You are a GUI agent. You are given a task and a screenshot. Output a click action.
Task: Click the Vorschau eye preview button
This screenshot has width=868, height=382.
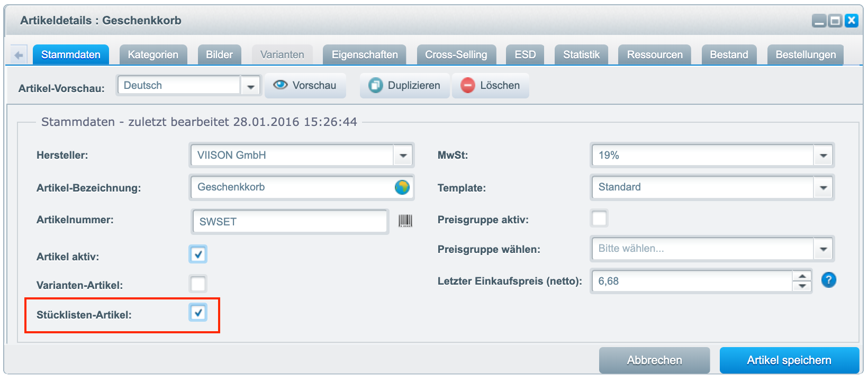[305, 86]
